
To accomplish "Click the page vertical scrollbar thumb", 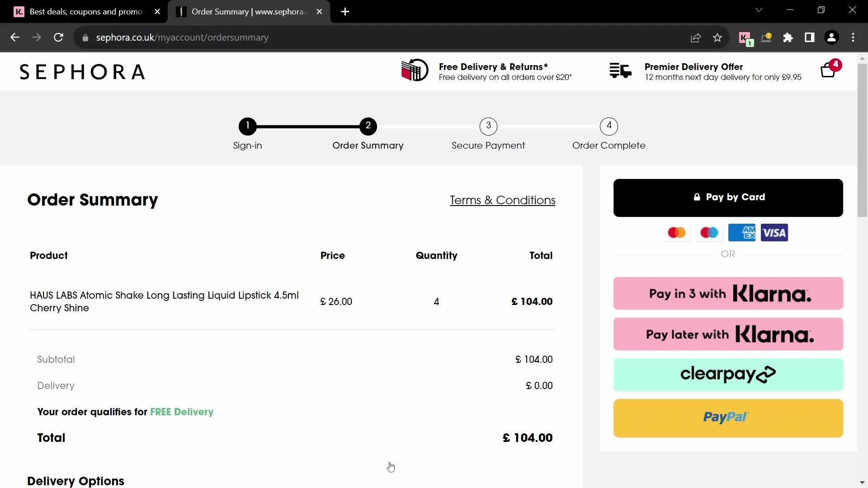I will (862, 140).
